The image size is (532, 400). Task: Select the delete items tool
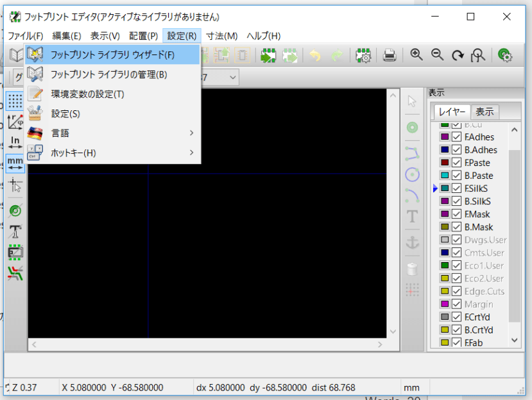(x=412, y=269)
